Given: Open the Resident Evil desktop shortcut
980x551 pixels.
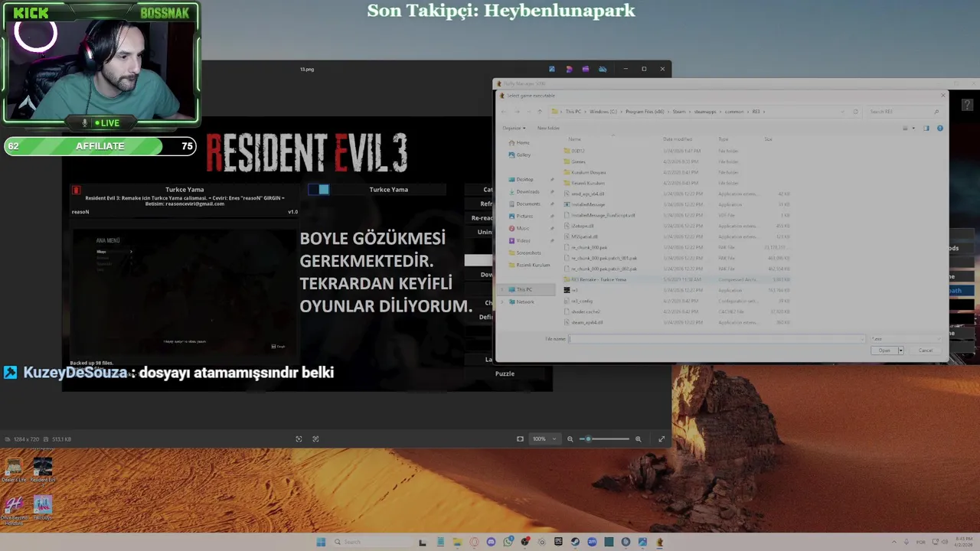Looking at the screenshot, I should (43, 470).
